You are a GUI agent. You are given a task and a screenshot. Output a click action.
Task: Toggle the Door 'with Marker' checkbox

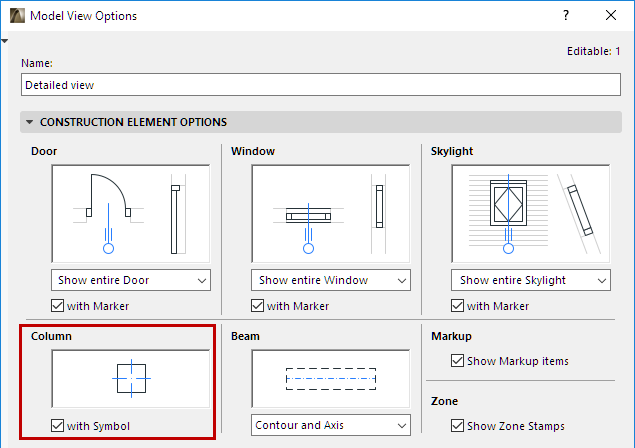58,306
